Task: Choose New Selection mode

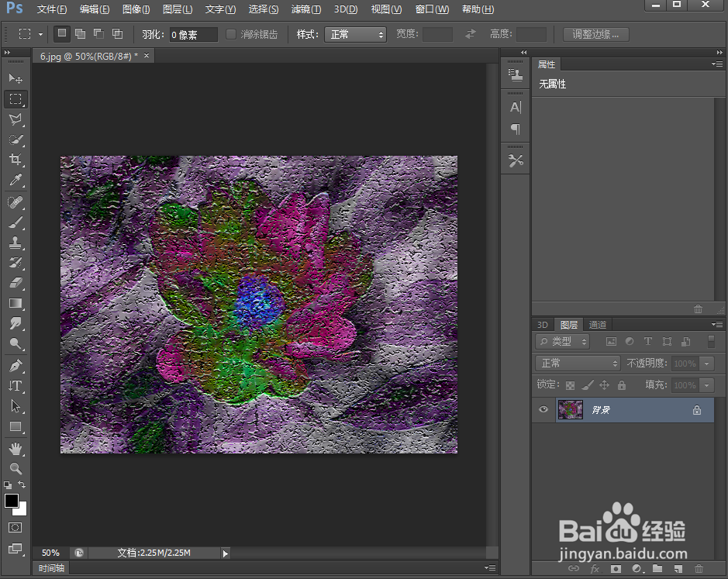Action: 62,33
